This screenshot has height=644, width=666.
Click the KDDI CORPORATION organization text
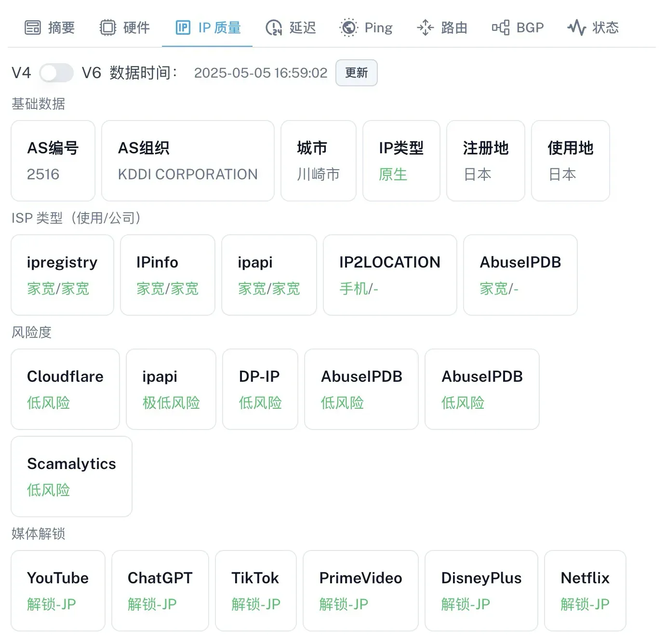188,174
